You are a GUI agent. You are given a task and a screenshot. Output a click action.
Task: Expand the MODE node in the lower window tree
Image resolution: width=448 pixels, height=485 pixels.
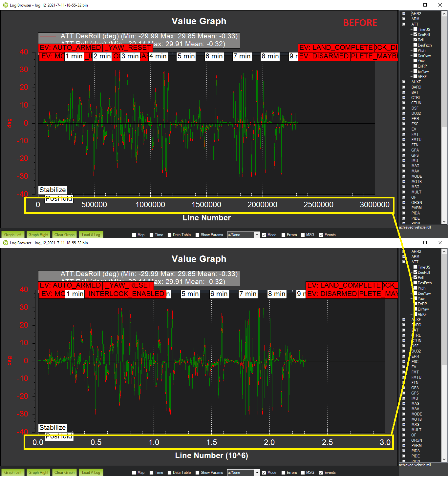(x=404, y=414)
